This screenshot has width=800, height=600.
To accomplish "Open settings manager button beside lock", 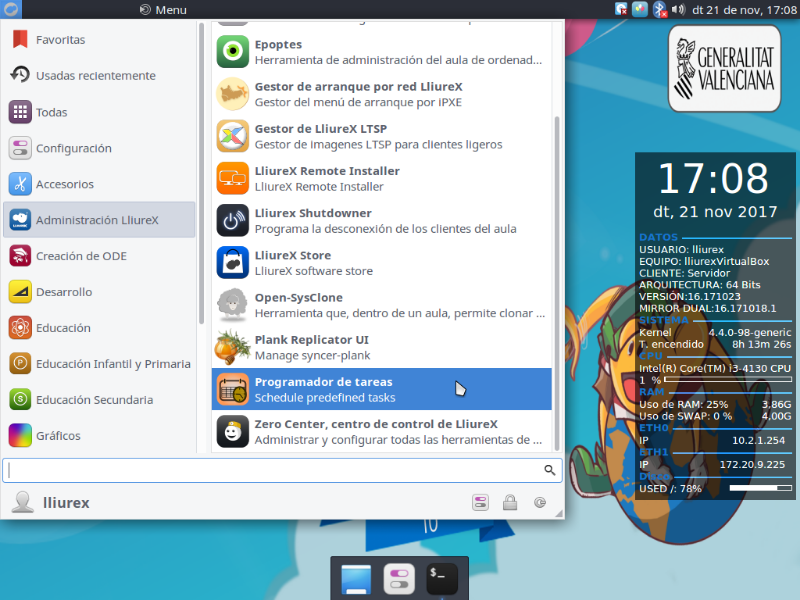I will tap(480, 503).
